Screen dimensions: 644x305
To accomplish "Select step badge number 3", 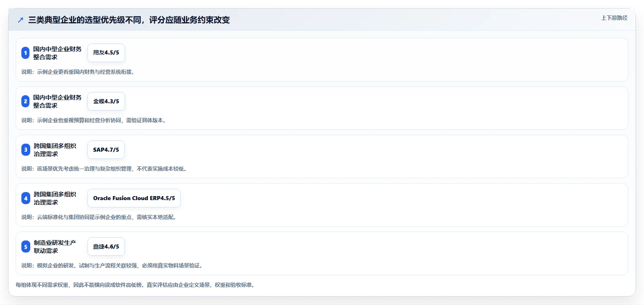I will coord(26,150).
